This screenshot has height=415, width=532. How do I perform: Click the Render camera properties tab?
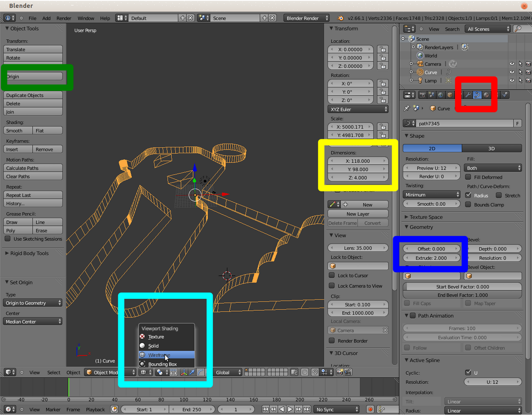point(422,95)
